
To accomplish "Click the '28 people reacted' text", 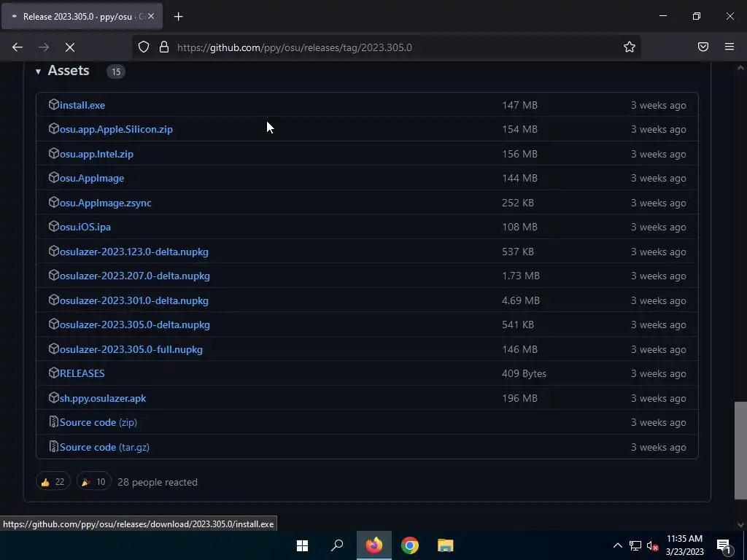I will click(158, 482).
